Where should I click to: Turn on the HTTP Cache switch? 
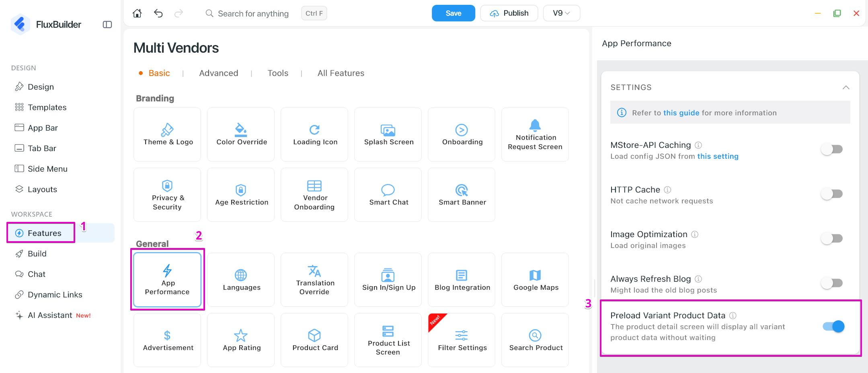(832, 194)
